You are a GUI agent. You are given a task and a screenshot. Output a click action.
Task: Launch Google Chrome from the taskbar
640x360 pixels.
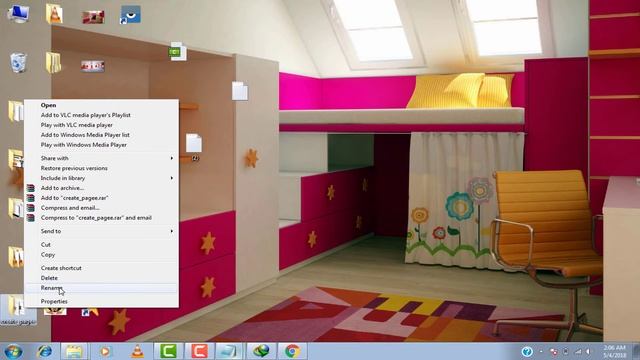click(x=292, y=351)
